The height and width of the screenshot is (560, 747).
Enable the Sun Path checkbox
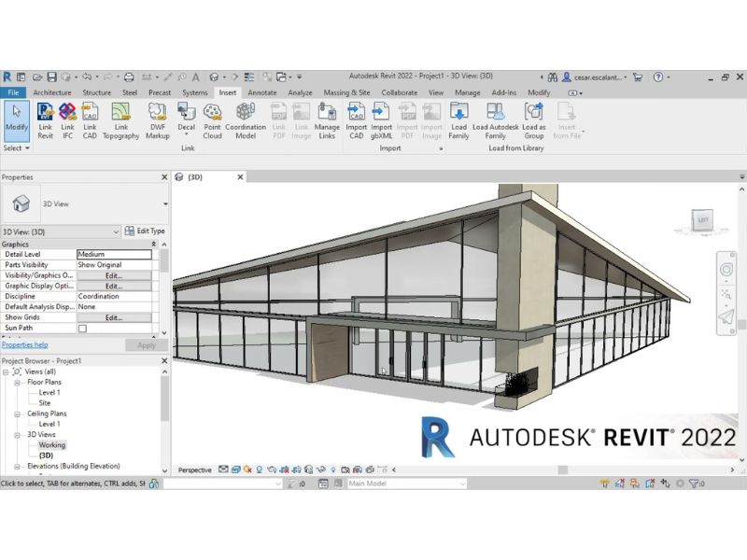click(82, 329)
